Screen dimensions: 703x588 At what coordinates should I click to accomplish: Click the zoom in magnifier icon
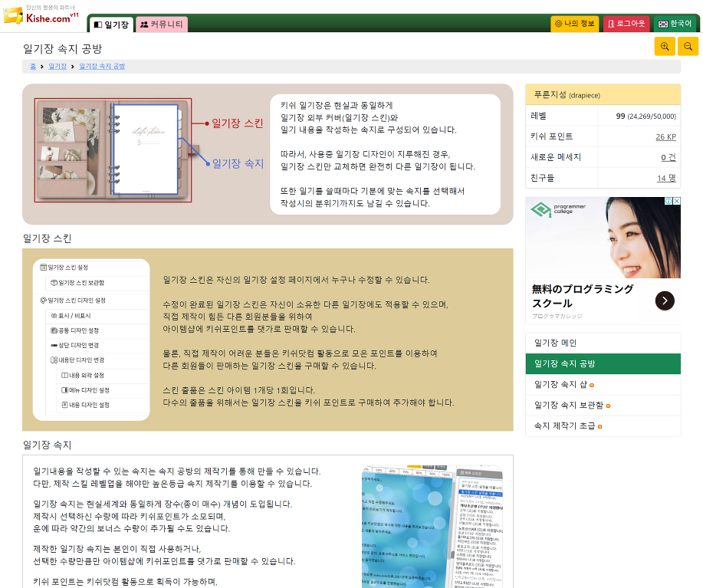pyautogui.click(x=664, y=47)
